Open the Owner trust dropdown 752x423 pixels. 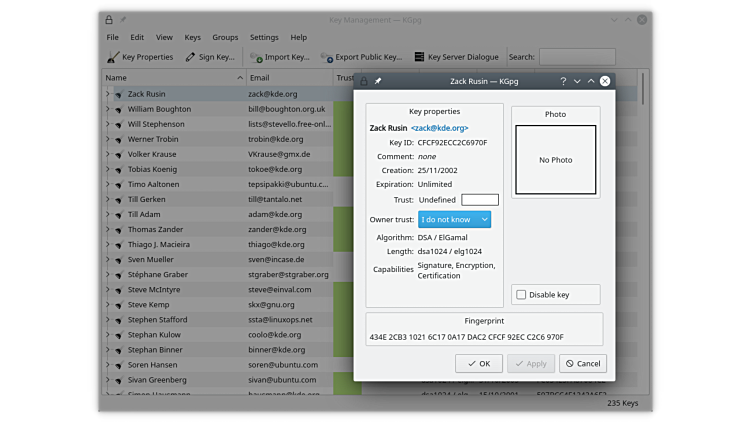pos(454,219)
